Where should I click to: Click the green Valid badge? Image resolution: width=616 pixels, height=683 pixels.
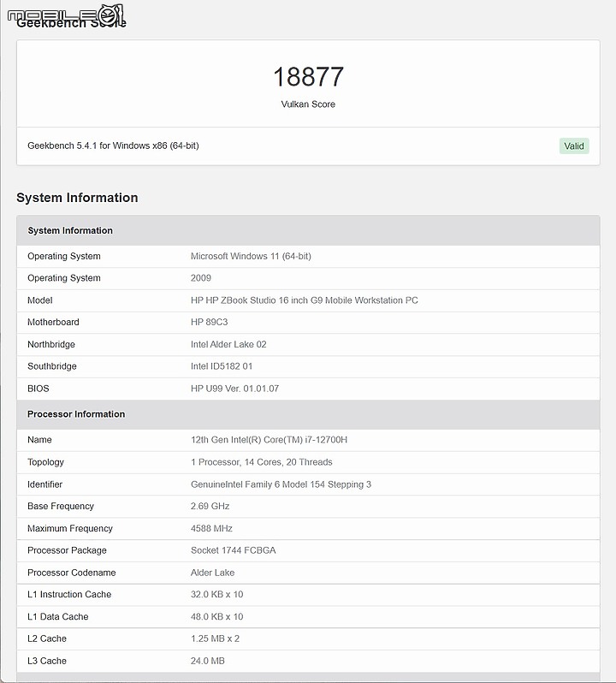click(x=574, y=146)
